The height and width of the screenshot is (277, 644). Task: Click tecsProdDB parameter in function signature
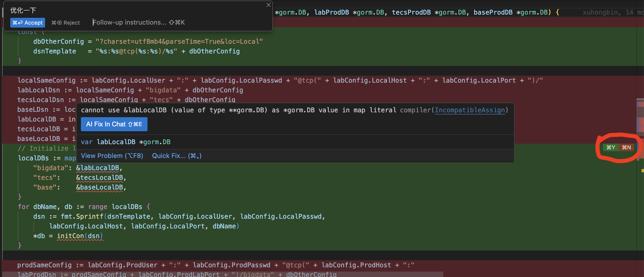pos(411,12)
